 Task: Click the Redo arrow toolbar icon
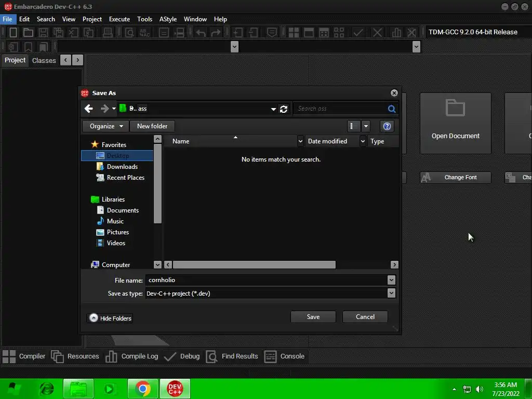(x=216, y=33)
